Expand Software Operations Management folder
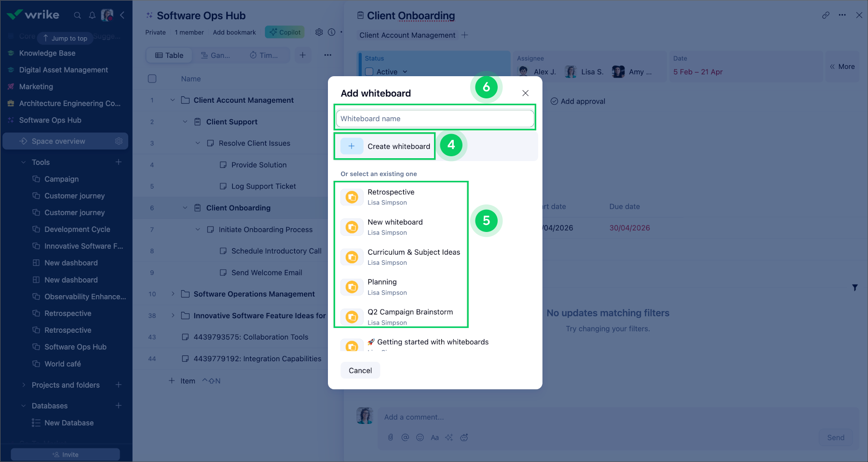The height and width of the screenshot is (462, 868). (x=173, y=294)
